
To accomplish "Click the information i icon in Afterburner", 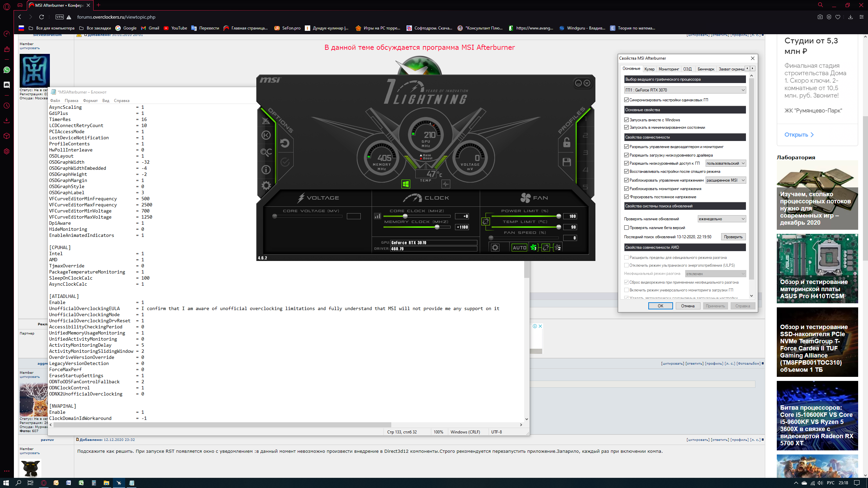I will [x=266, y=169].
